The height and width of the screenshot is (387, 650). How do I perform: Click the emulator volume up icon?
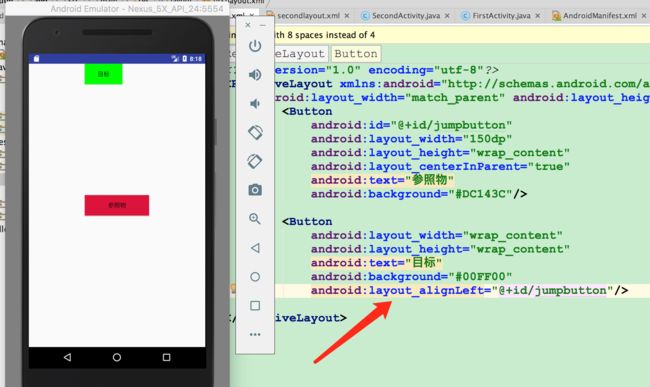(x=255, y=75)
